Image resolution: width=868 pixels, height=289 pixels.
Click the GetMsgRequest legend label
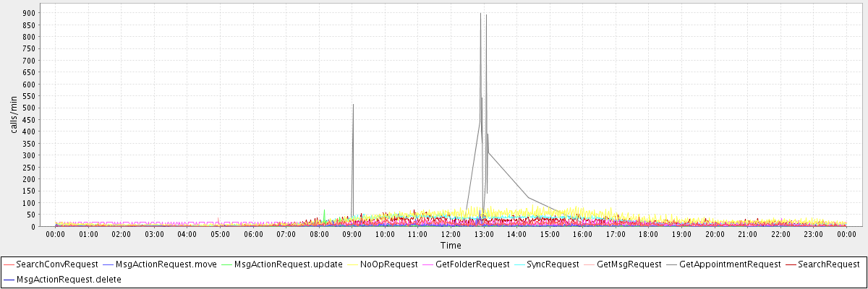[629, 264]
